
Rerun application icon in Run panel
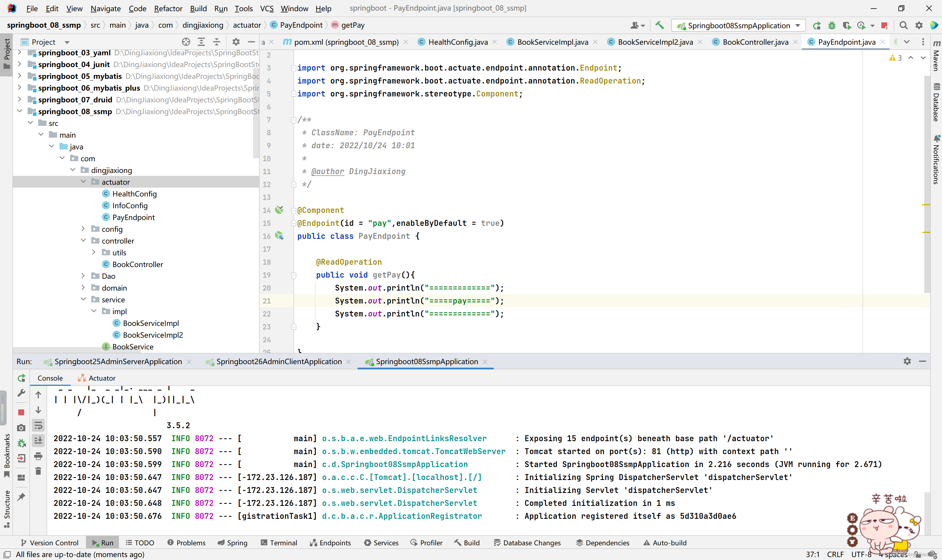pyautogui.click(x=21, y=378)
